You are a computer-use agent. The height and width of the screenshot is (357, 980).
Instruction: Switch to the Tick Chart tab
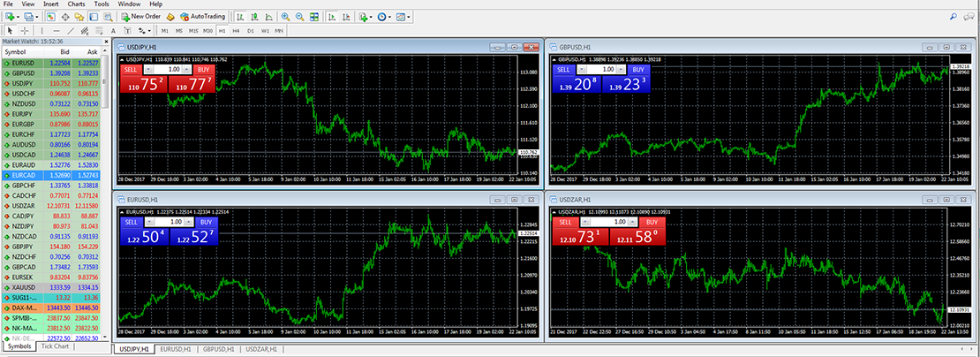click(x=55, y=346)
